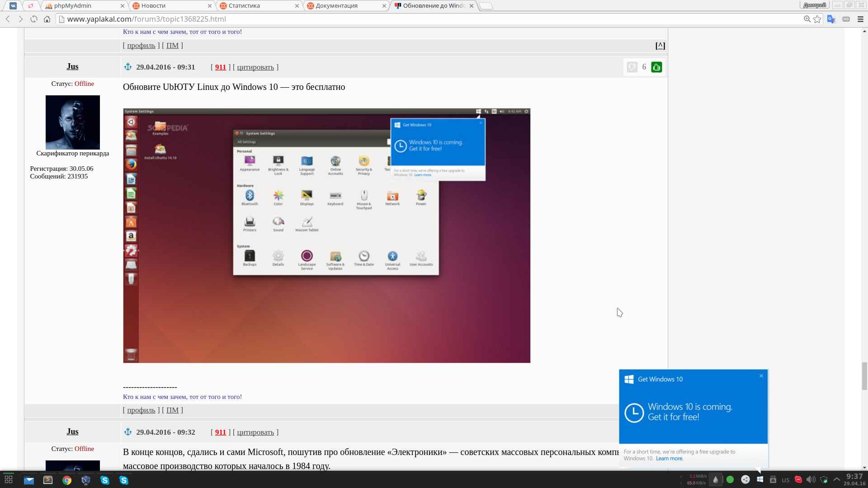Open the Chrome hamburger menu

pos(860,19)
